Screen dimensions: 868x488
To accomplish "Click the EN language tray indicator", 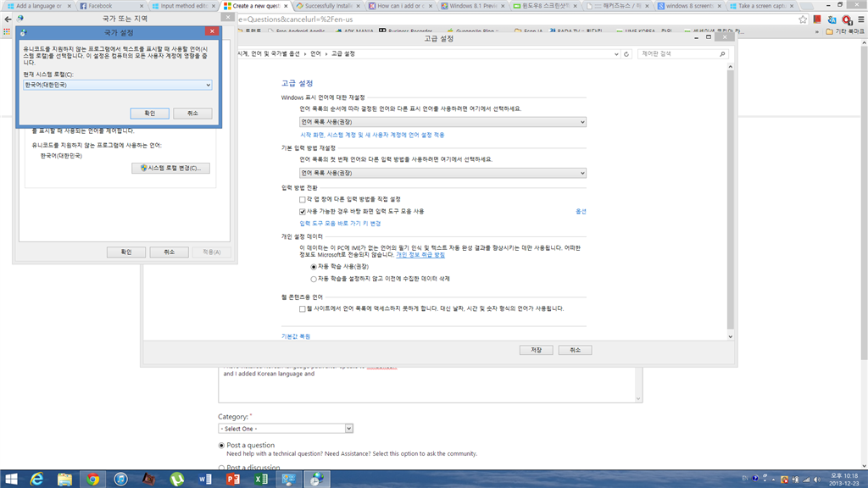I will 744,479.
